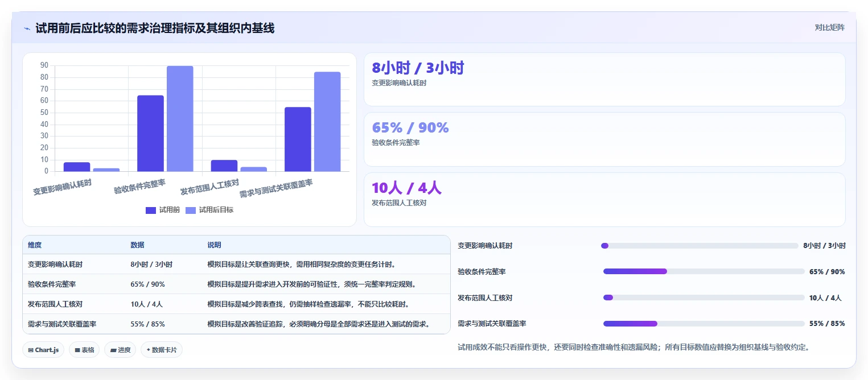Click description starting 模拟目标是改善验证追踪

point(318,324)
